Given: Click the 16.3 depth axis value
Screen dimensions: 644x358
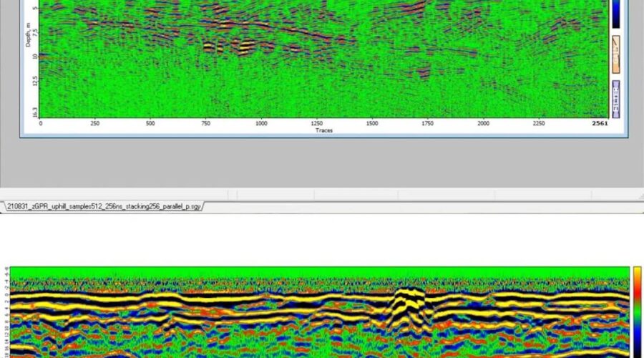Looking at the screenshot, I should [34, 113].
